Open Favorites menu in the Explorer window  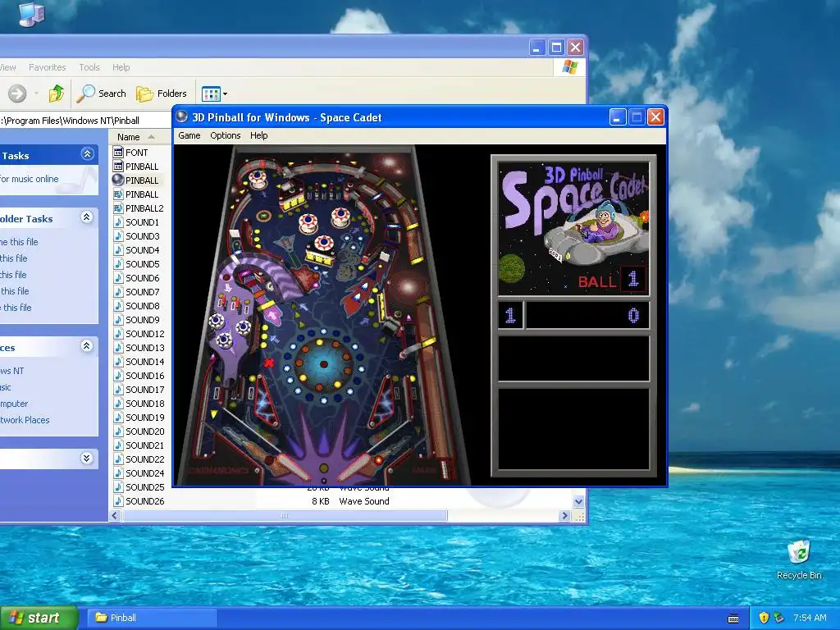point(47,67)
